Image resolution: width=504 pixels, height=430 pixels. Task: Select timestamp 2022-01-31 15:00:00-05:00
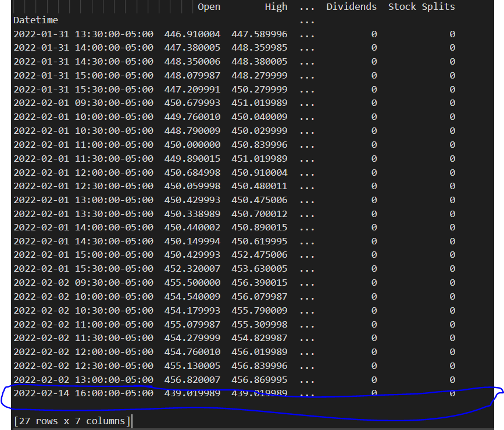[84, 76]
